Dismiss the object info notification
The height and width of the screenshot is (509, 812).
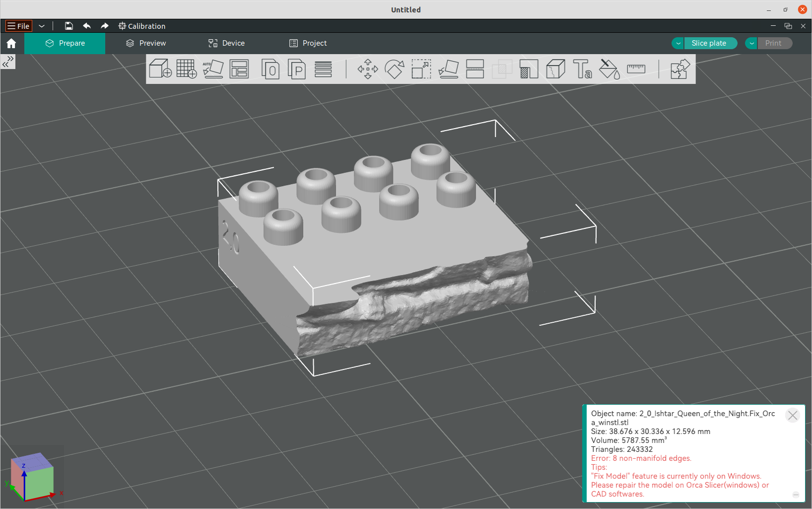tap(793, 415)
